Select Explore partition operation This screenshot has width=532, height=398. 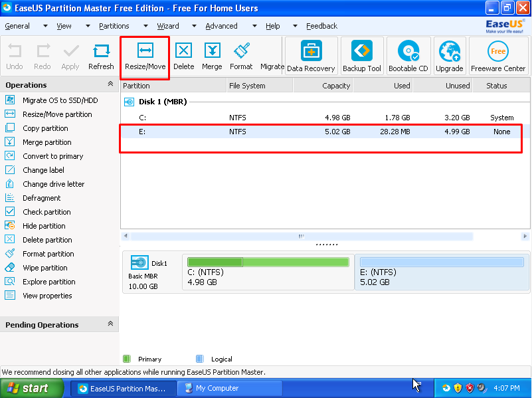coord(49,281)
